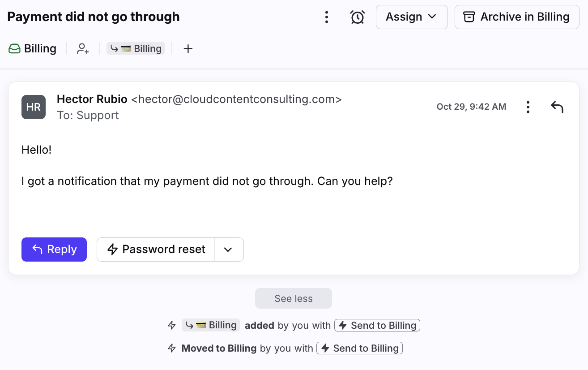Open conversation more options menu
Image resolution: width=588 pixels, height=370 pixels.
point(327,17)
